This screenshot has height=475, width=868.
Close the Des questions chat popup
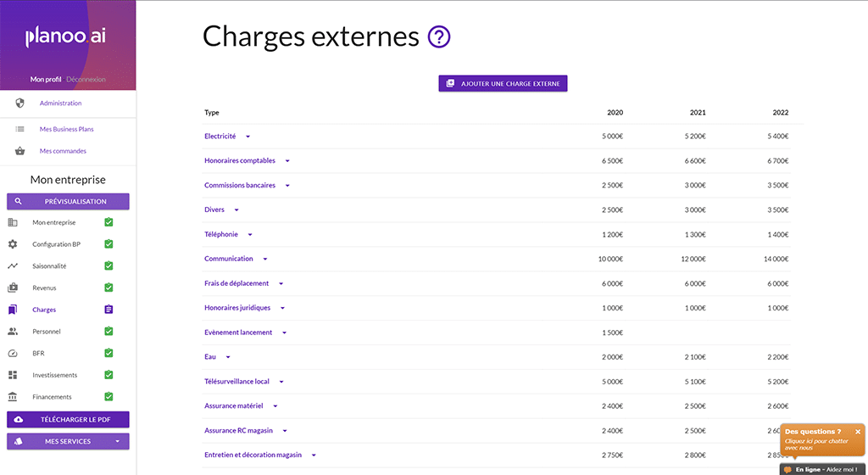coord(858,432)
